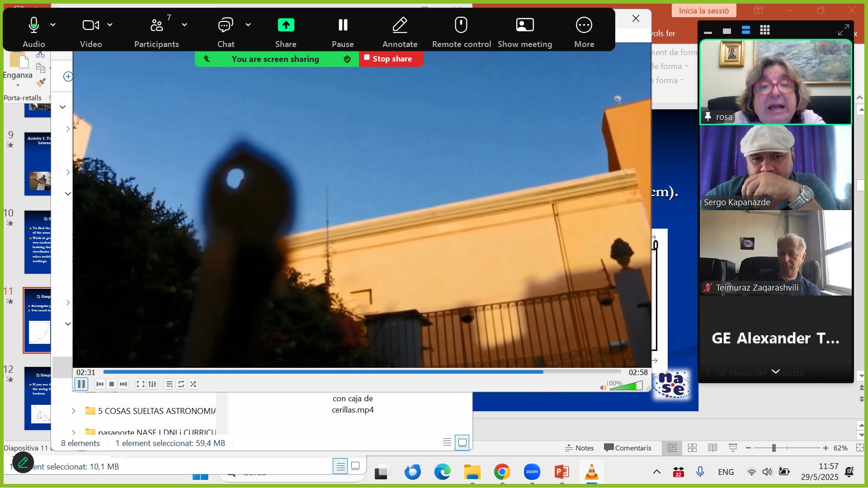The image size is (868, 488).
Task: Switch File Explorer to details view
Action: [447, 442]
